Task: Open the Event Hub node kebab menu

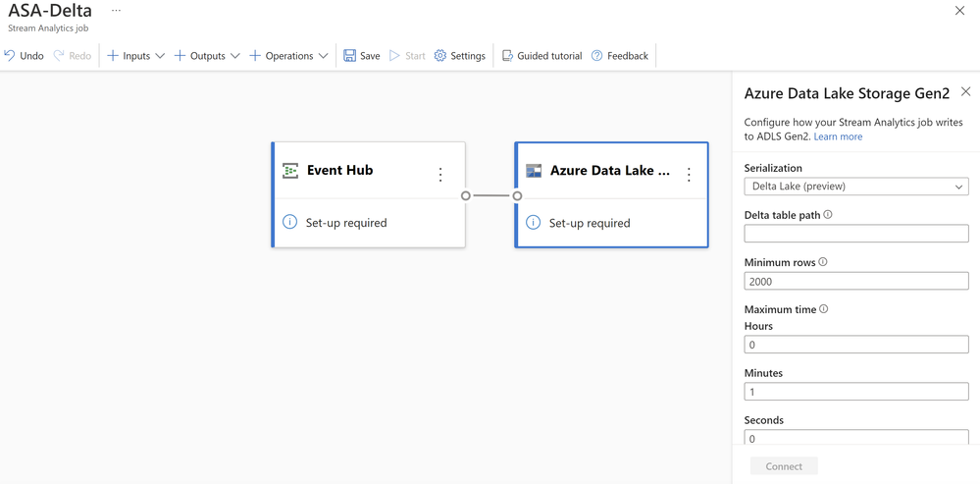Action: coord(440,175)
